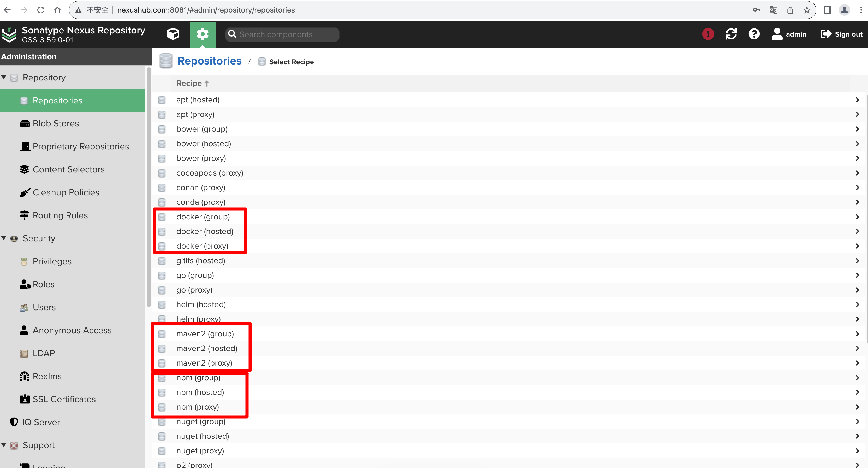Click the chevron on maven2 (hosted) row
868x468 pixels.
857,348
